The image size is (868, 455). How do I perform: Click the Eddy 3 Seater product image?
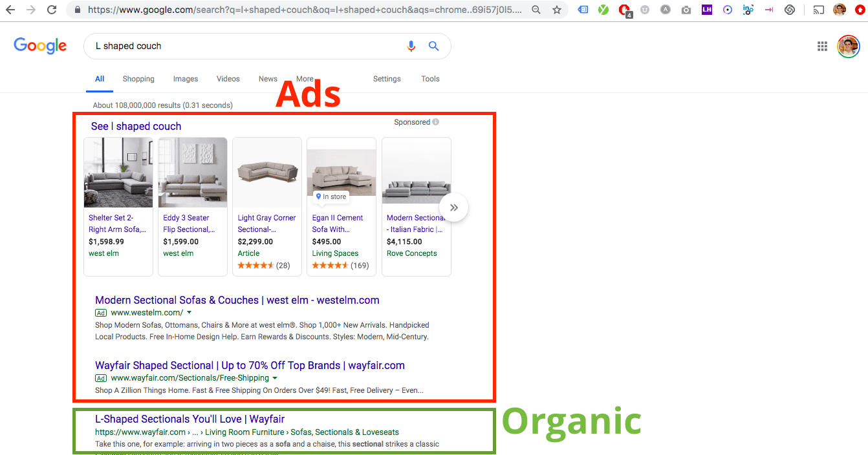(193, 173)
